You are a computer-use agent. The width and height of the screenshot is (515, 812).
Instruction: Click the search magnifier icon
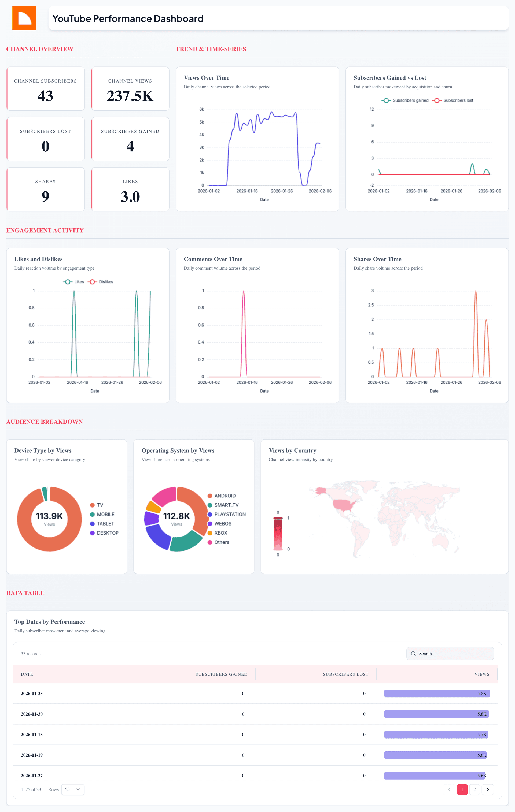click(x=413, y=654)
